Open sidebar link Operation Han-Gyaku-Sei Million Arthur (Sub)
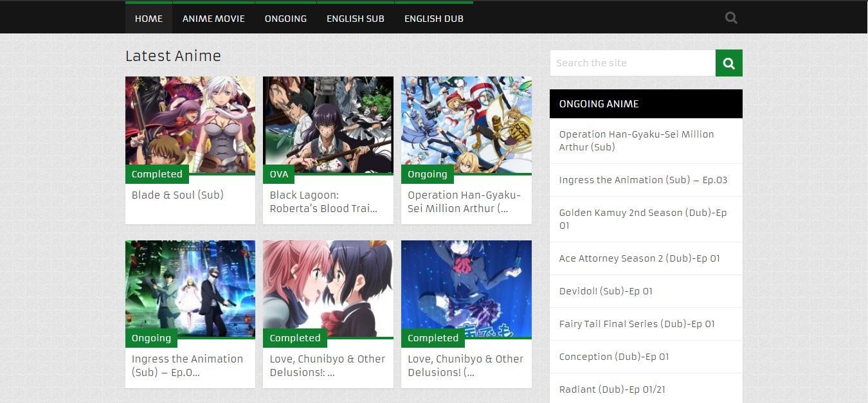Image resolution: width=868 pixels, height=403 pixels. pos(637,141)
